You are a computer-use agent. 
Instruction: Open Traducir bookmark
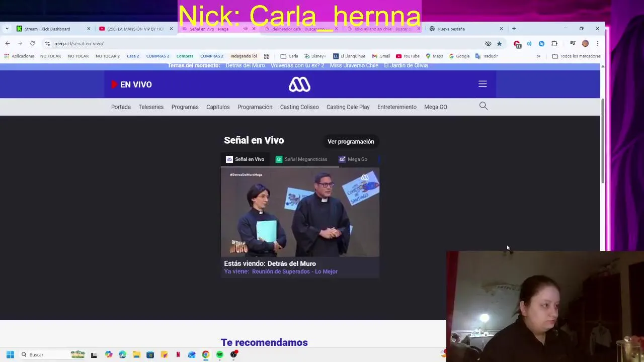coord(487,56)
